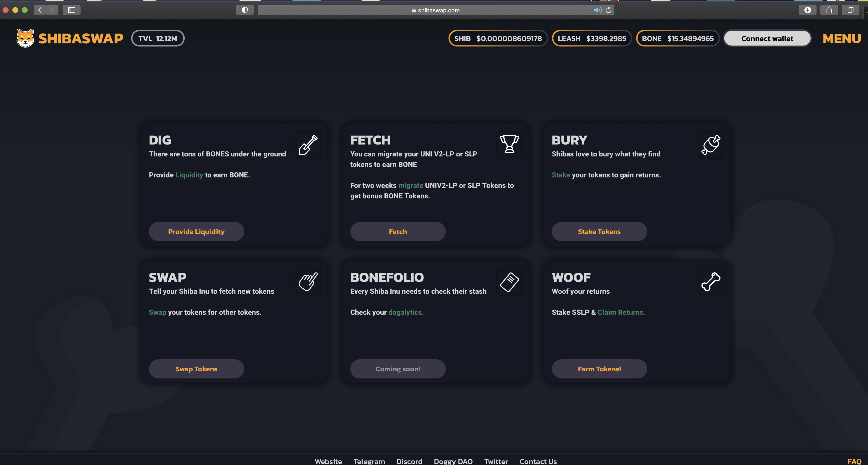
Task: Mute tab audio speaker icon
Action: click(x=597, y=10)
